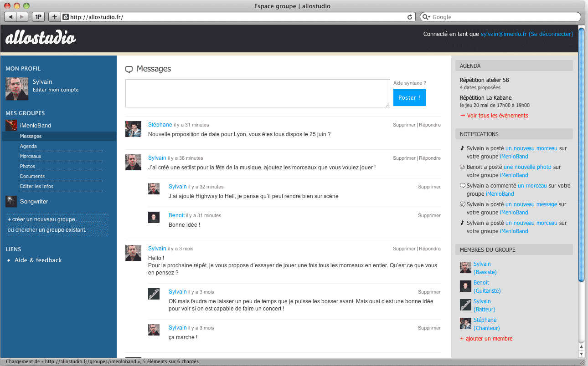Add a bookmark with the plus button

pos(54,17)
